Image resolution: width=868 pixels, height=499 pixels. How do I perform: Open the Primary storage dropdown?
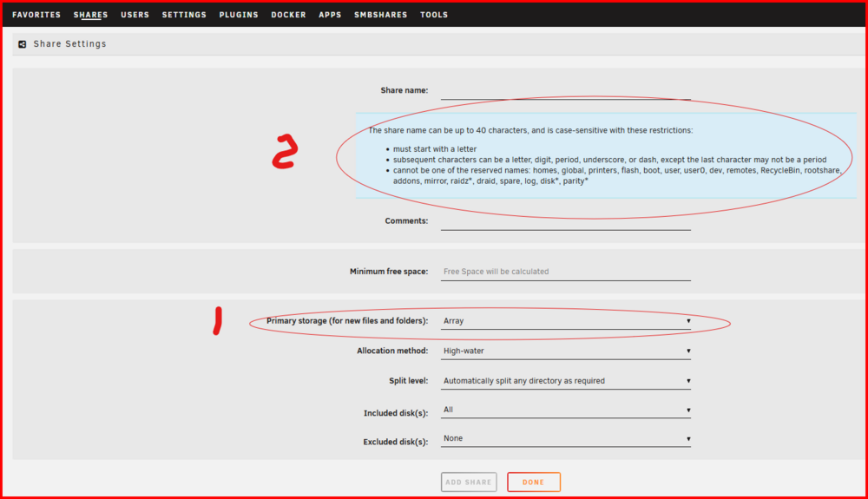[566, 321]
